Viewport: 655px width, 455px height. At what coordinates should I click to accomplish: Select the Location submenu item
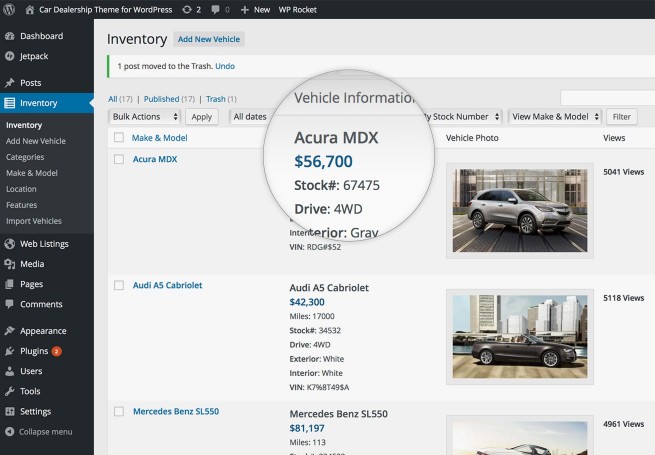coord(21,189)
